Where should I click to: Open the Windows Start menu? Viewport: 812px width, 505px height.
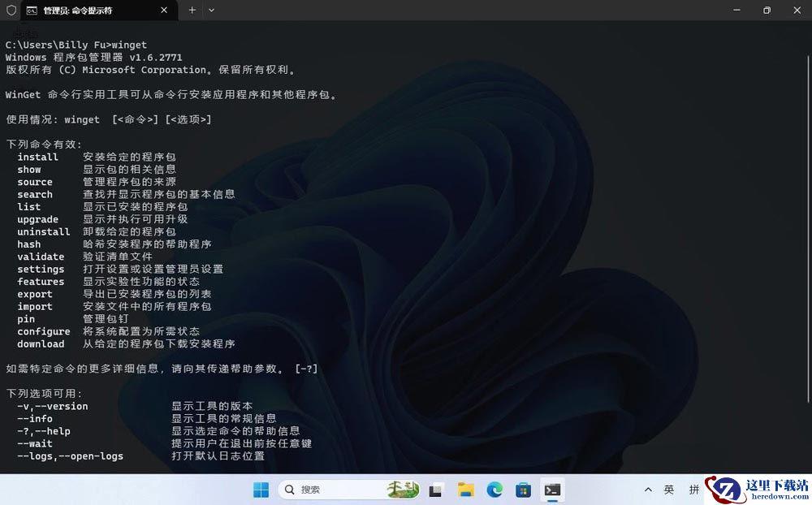point(261,490)
